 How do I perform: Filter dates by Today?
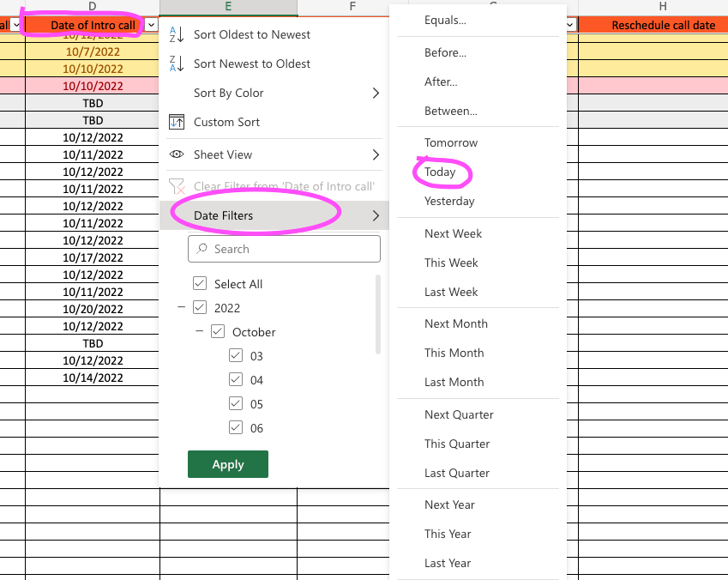point(478,172)
